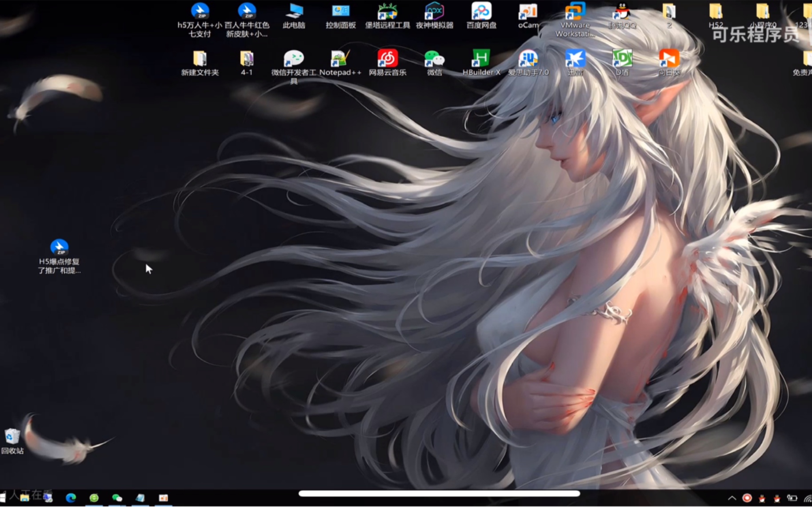Select the H52 folder
The width and height of the screenshot is (812, 507).
tap(716, 16)
